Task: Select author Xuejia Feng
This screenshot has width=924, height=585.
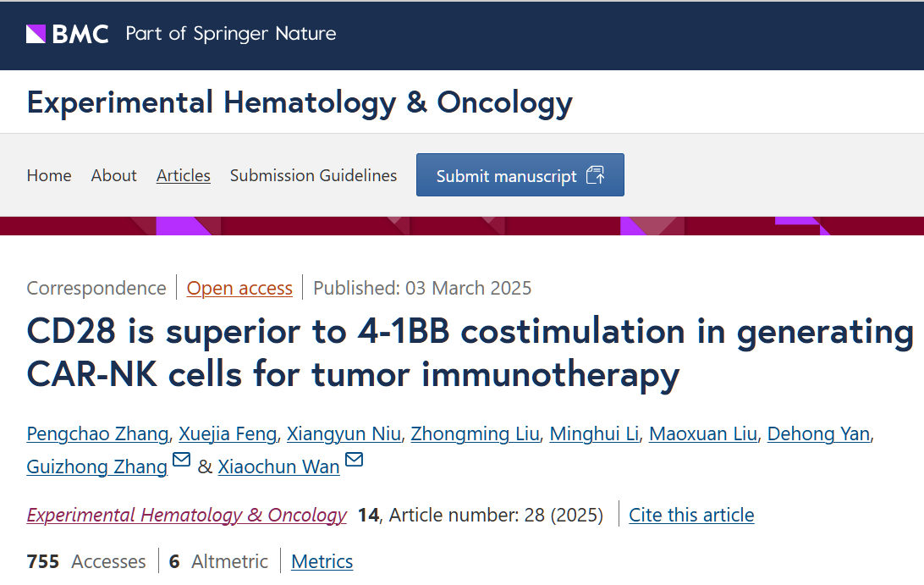Action: 228,433
